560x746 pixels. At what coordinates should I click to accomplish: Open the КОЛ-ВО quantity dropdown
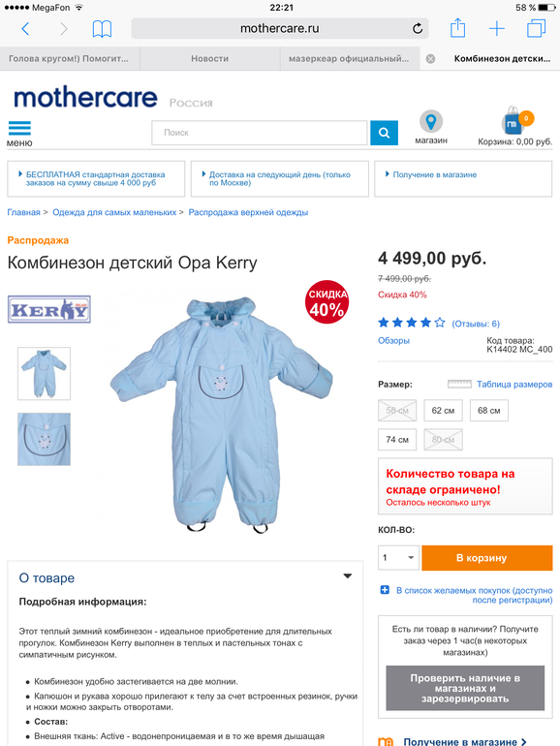click(399, 558)
